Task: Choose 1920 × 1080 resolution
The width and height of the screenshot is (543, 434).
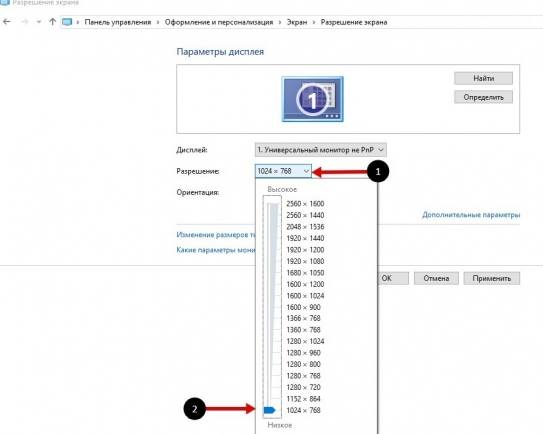Action: tap(305, 261)
